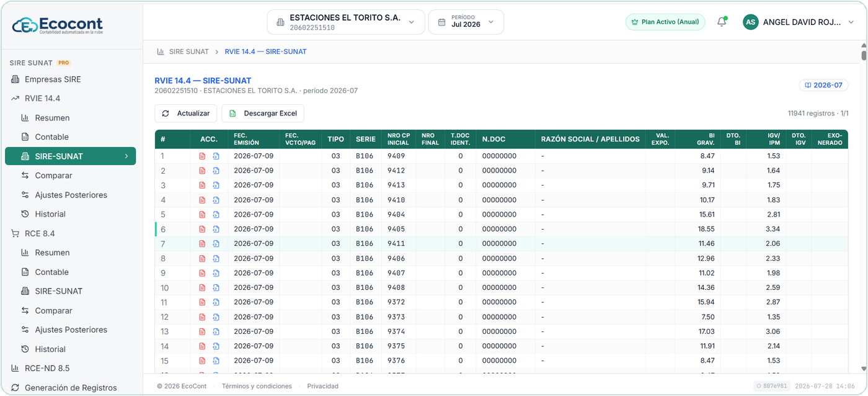868x396 pixels.
Task: Click the blue XML icon in row 8
Action: [x=216, y=258]
